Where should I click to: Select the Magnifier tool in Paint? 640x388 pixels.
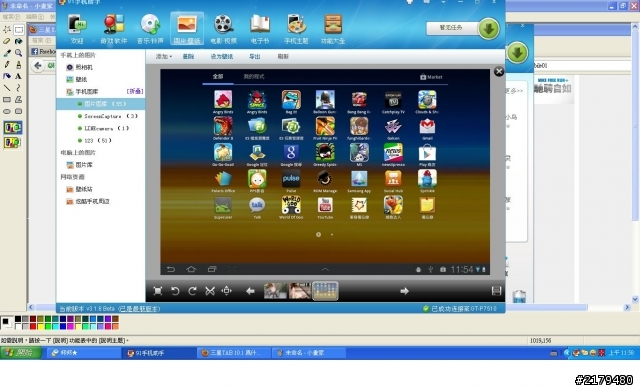pyautogui.click(x=18, y=53)
